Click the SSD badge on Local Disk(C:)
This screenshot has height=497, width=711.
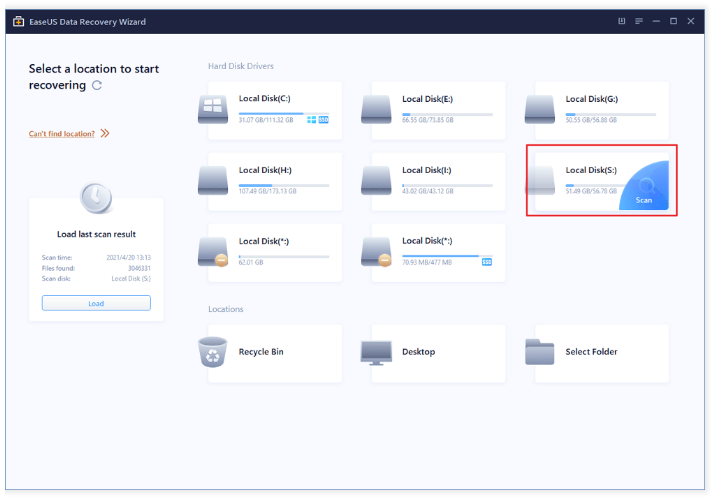[324, 120]
